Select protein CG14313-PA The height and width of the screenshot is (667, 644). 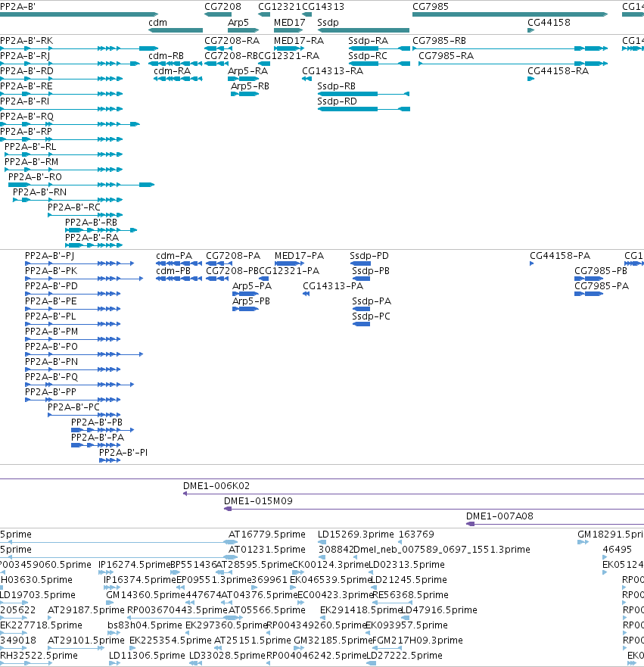coord(306,294)
